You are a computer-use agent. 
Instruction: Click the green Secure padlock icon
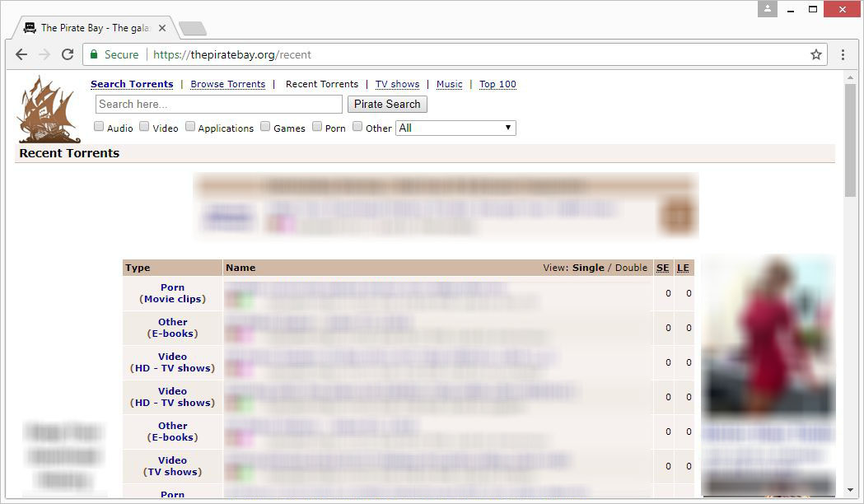pos(94,54)
